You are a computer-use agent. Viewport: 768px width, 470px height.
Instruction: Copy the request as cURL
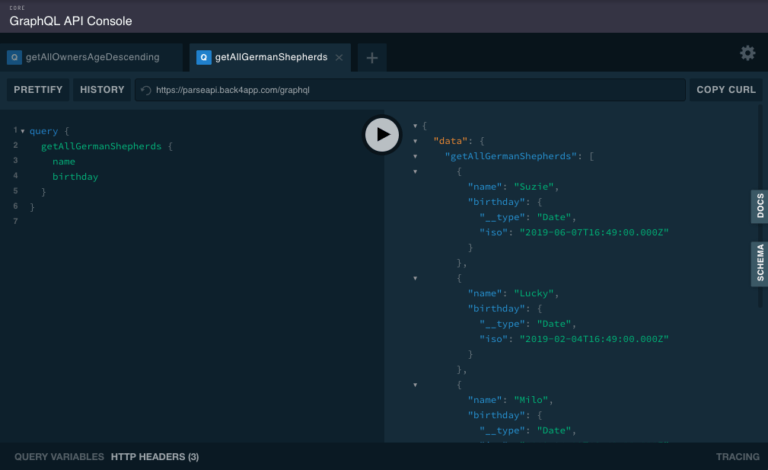coord(726,90)
